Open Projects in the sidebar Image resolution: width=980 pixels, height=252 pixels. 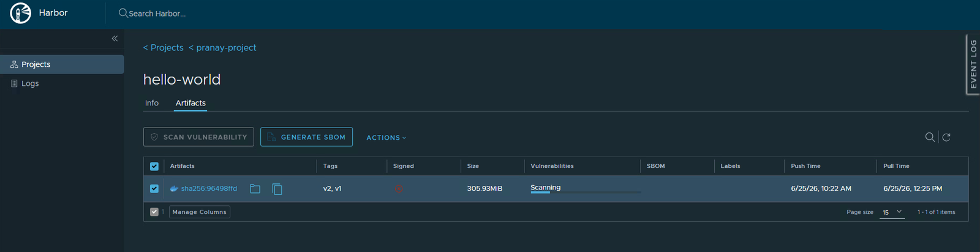pyautogui.click(x=62, y=64)
